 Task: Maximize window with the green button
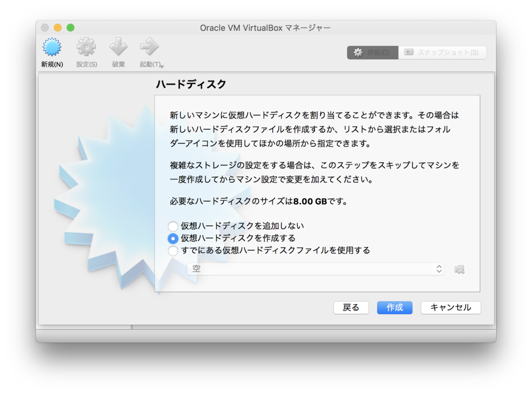pos(71,28)
